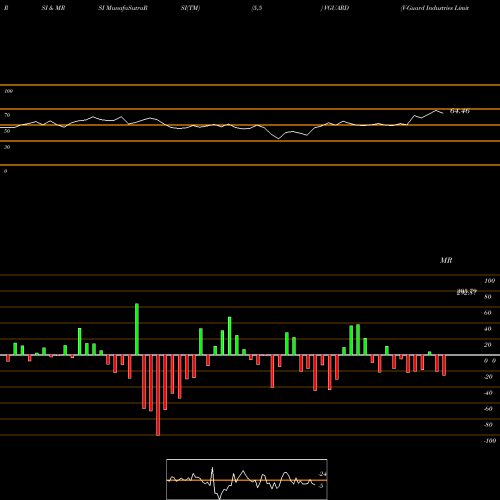
Task: Click the -60 label on MR axis
Action: (x=488, y=409)
